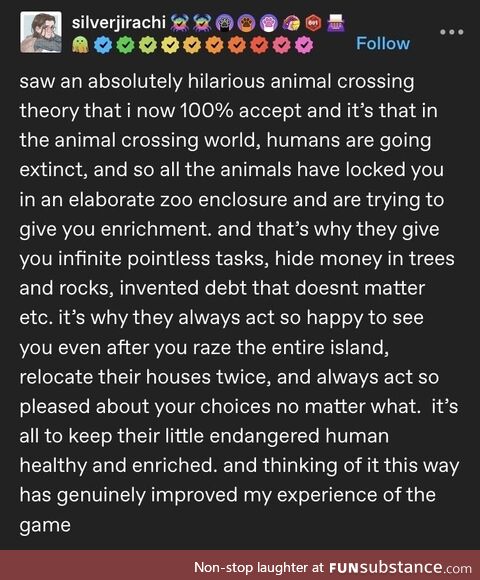Image resolution: width=480 pixels, height=580 pixels.
Task: Select the yellow checkmark badge
Action: pyautogui.click(x=170, y=45)
